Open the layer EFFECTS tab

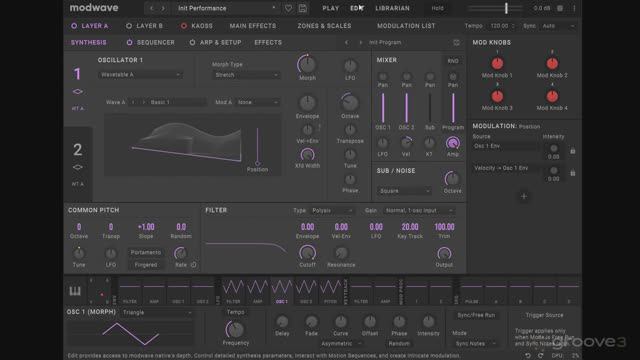tap(268, 42)
